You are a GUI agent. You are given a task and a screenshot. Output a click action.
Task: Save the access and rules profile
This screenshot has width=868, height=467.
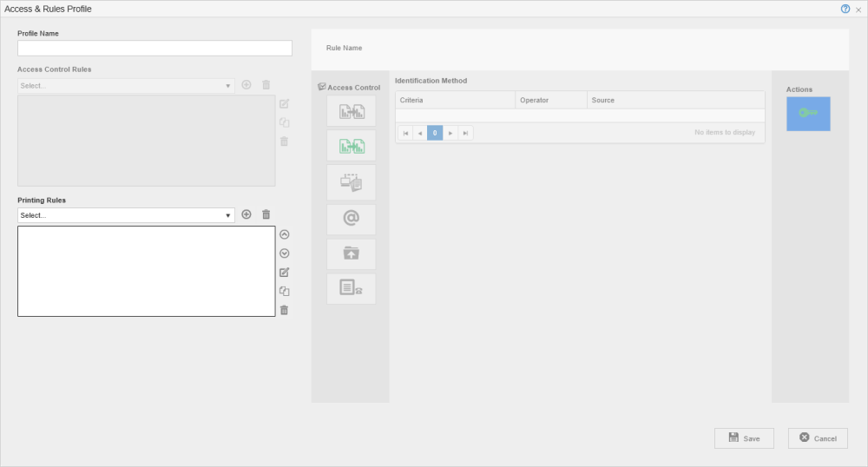click(744, 438)
